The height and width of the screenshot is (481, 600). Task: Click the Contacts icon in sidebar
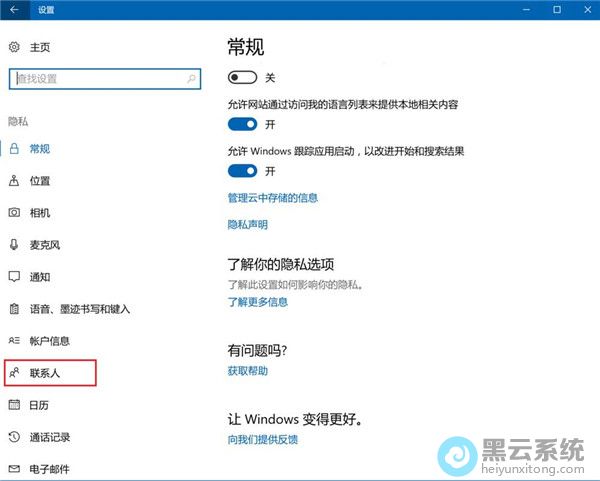(14, 373)
